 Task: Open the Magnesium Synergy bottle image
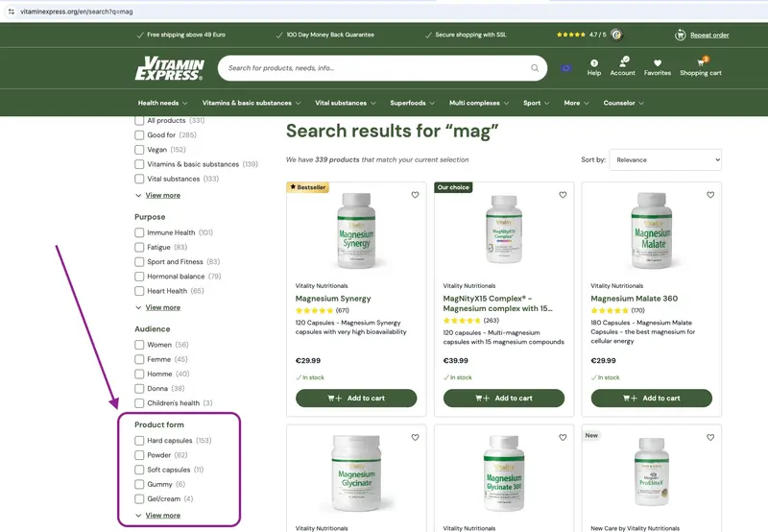(356, 230)
